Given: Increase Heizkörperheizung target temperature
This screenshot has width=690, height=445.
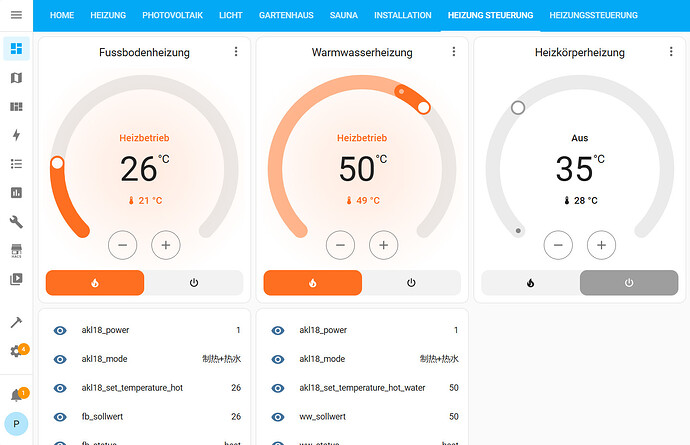Looking at the screenshot, I should (x=602, y=245).
